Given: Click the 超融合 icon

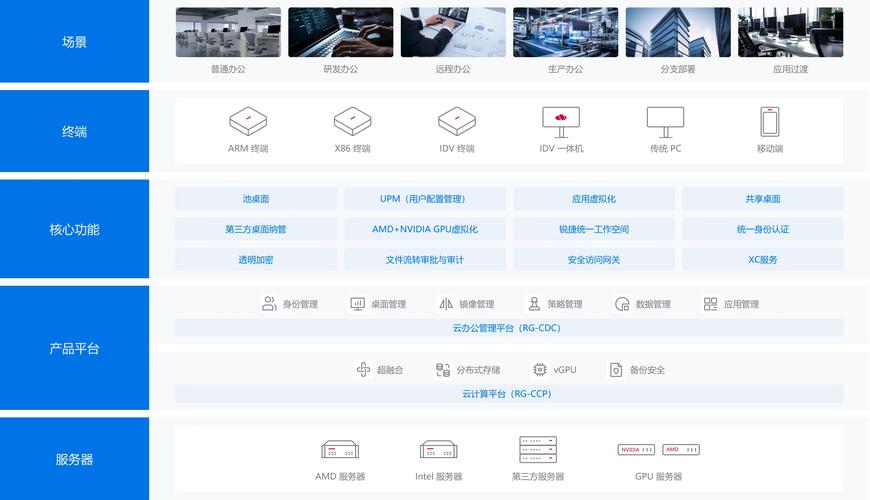Looking at the screenshot, I should (x=363, y=370).
